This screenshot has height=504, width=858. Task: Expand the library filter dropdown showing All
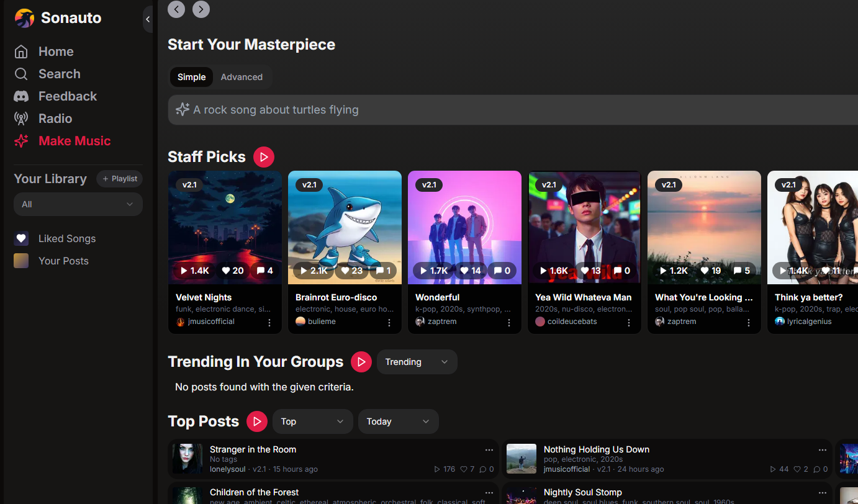pyautogui.click(x=78, y=204)
